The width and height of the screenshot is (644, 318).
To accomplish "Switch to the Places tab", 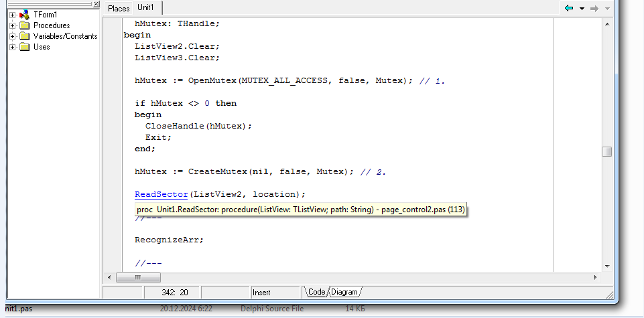I will (x=119, y=9).
